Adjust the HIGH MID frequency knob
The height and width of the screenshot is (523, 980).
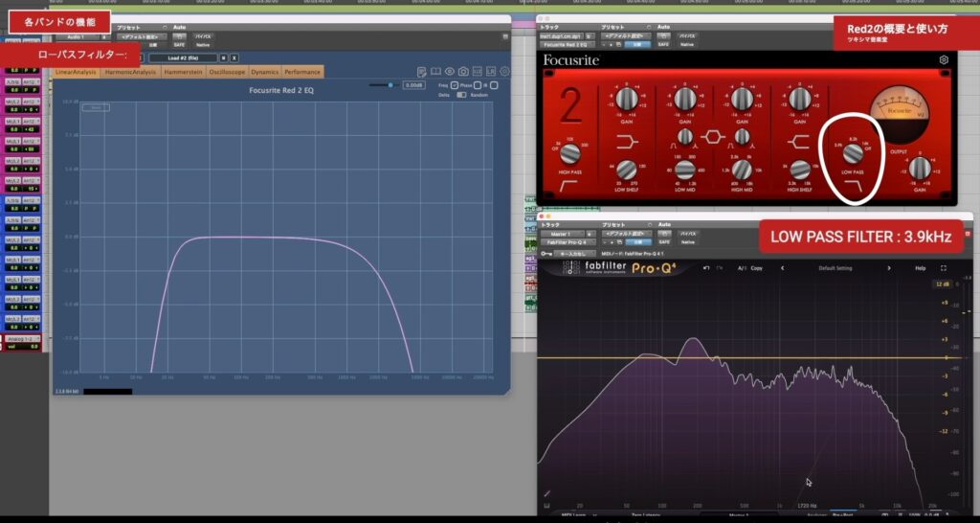coord(742,170)
